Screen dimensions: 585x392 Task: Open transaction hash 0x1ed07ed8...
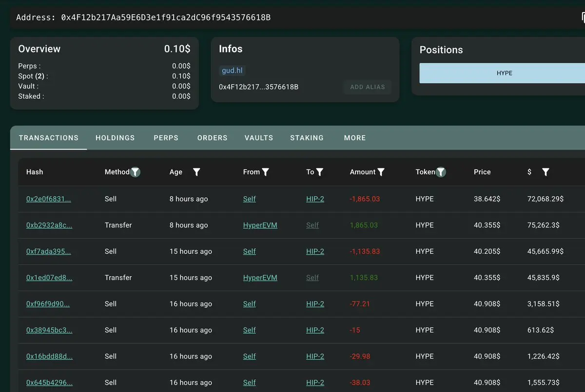tap(49, 278)
